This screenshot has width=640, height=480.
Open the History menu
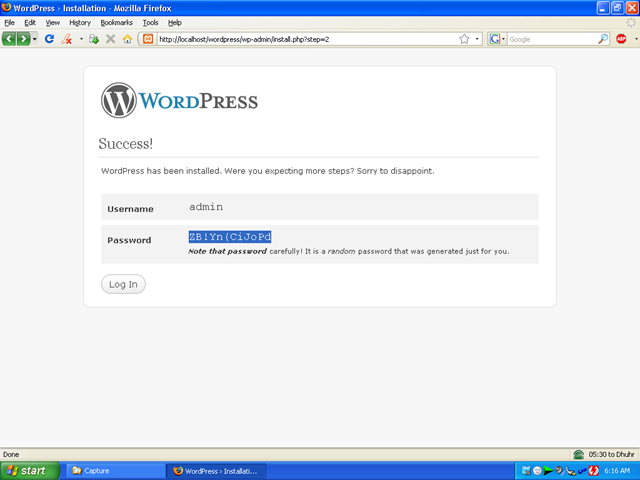coord(80,23)
